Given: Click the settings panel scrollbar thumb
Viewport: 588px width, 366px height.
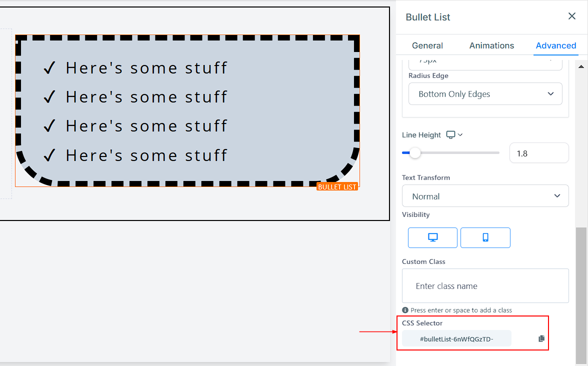Looking at the screenshot, I should click(x=580, y=295).
